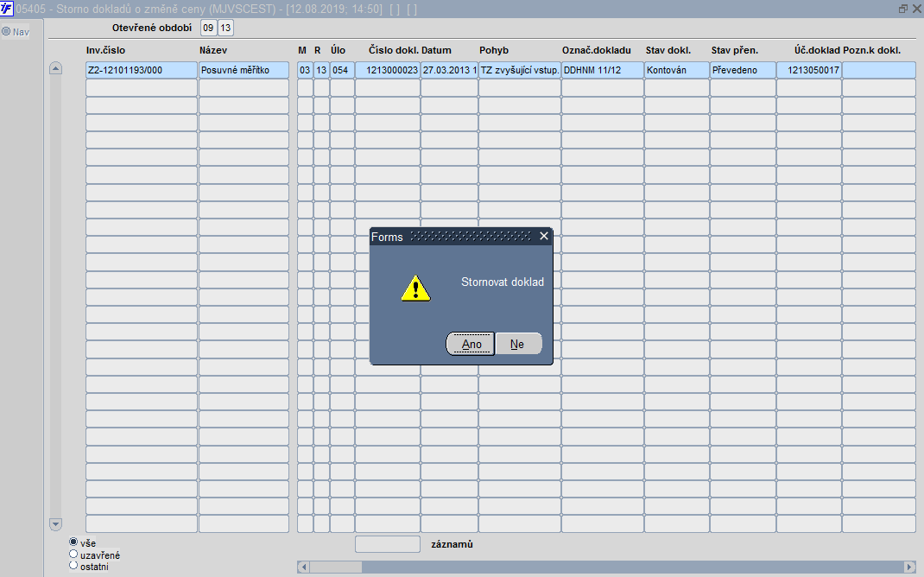Click the záznamů count field
This screenshot has height=577, width=924.
(387, 544)
